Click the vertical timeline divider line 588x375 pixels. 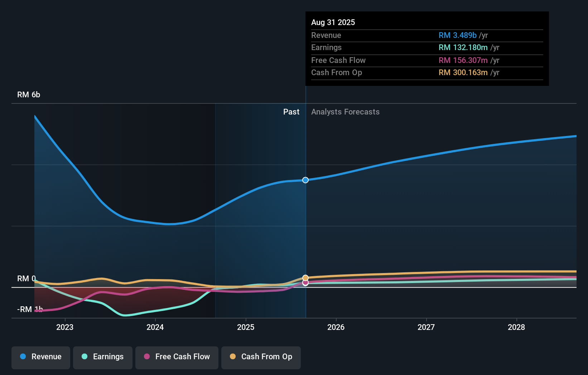(x=305, y=215)
